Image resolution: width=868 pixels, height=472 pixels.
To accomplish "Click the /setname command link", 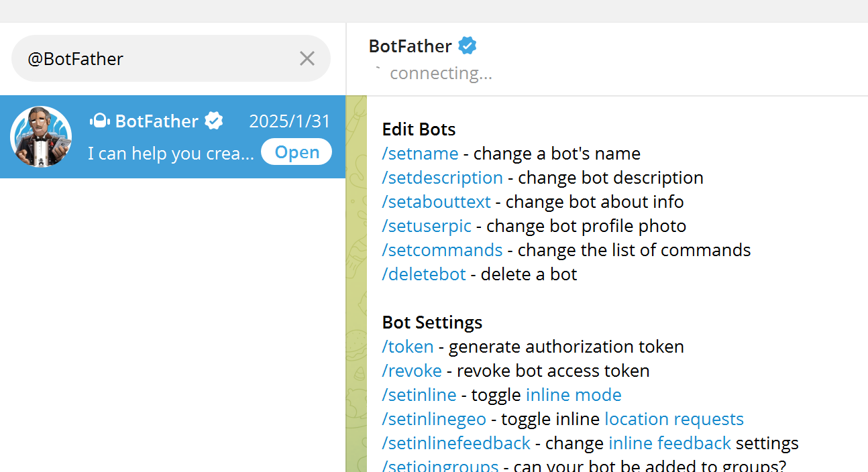I will pos(420,154).
